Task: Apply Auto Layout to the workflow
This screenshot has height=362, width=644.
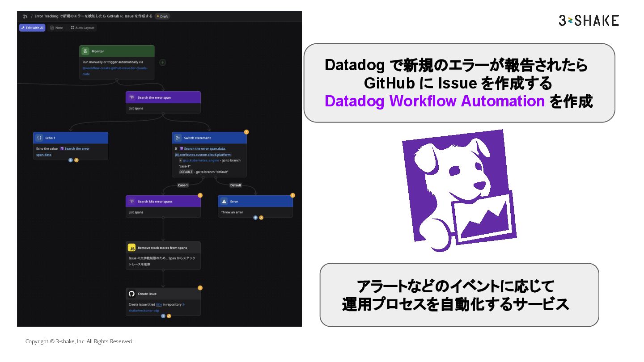Action: tap(83, 28)
